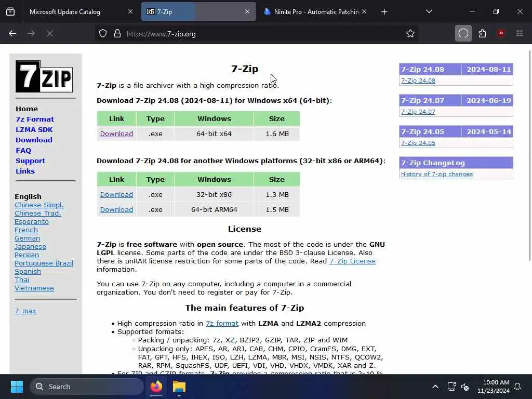The image size is (532, 399).
Task: Open History of 7-zip changes
Action: point(436,174)
